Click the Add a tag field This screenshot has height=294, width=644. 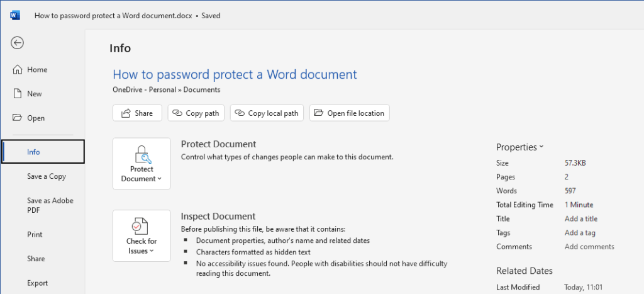click(579, 233)
